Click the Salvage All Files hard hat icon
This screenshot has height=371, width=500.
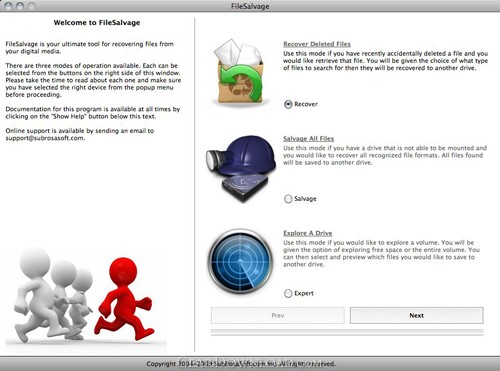[241, 168]
